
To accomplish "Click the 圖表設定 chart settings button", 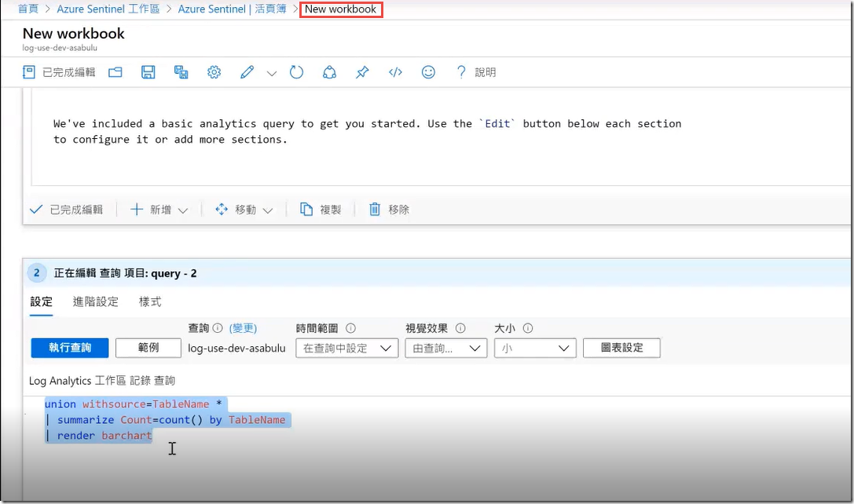I will click(622, 348).
